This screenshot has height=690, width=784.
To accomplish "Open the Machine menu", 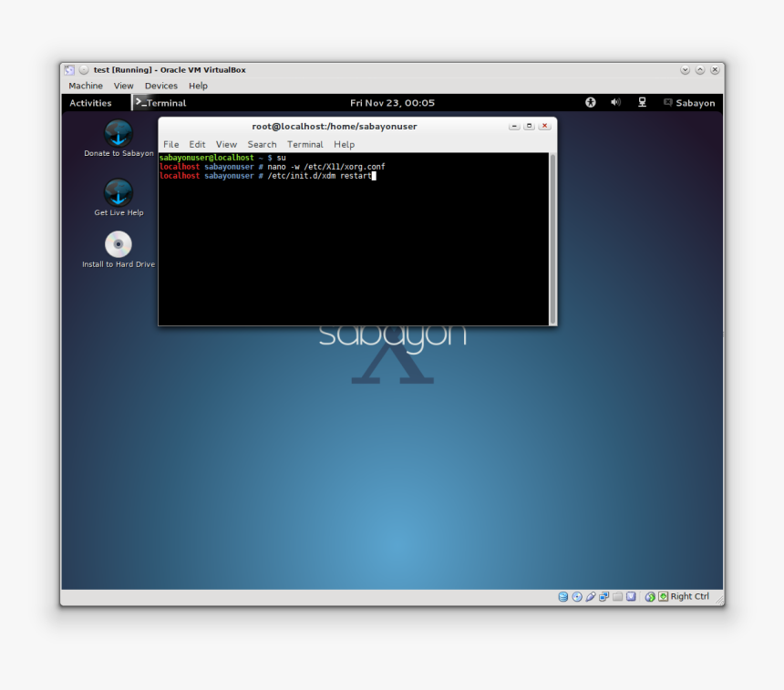I will click(85, 85).
